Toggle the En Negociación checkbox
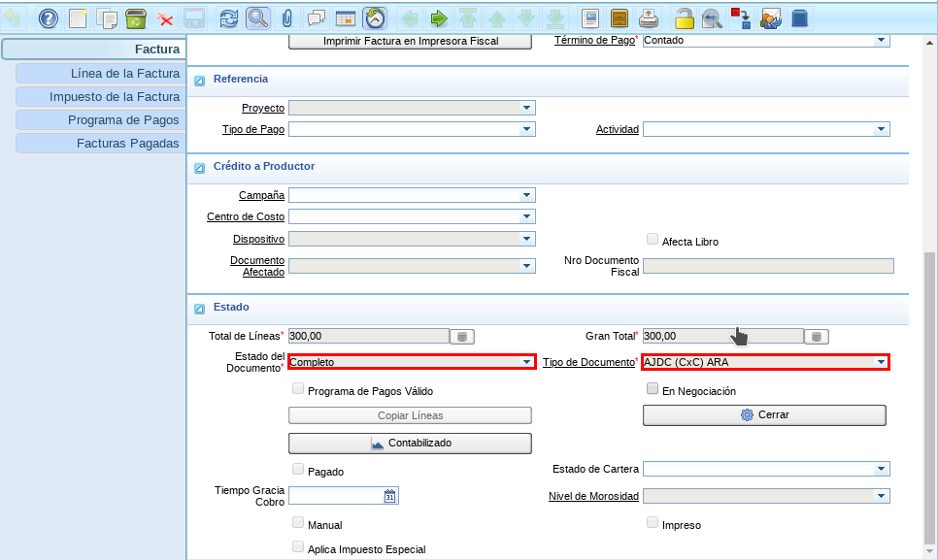938x560 pixels. coord(653,388)
